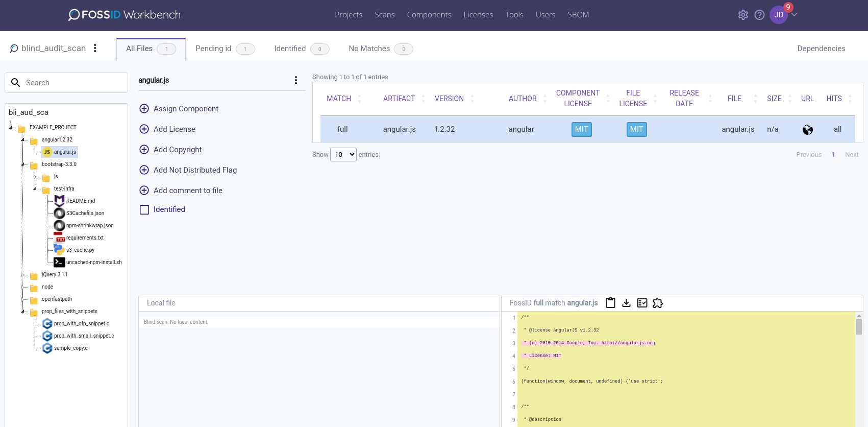
Task: Expand the node folder
Action: click(x=22, y=287)
